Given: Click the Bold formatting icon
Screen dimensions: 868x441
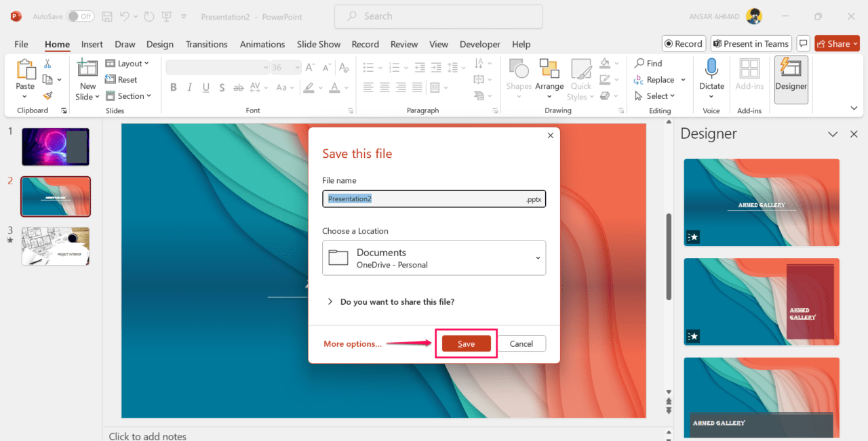Looking at the screenshot, I should point(174,87).
